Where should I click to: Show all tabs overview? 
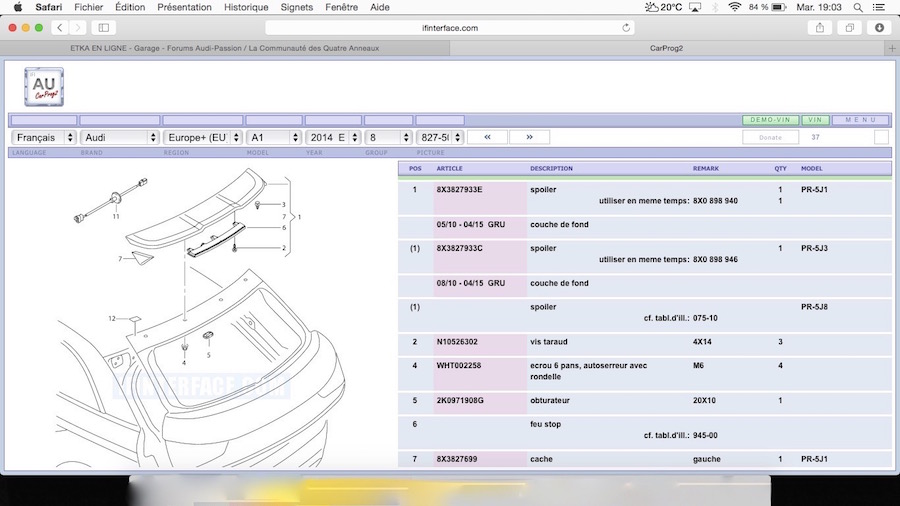point(850,28)
